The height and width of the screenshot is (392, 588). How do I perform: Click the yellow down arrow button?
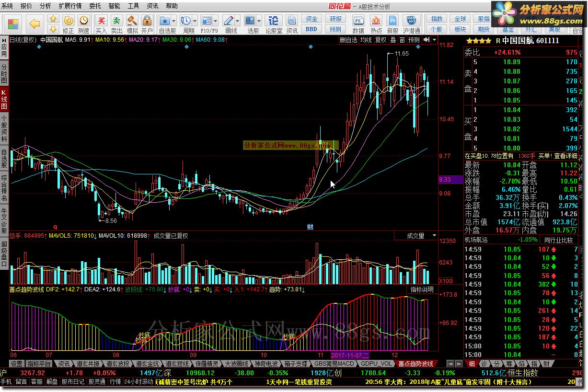tap(53, 30)
